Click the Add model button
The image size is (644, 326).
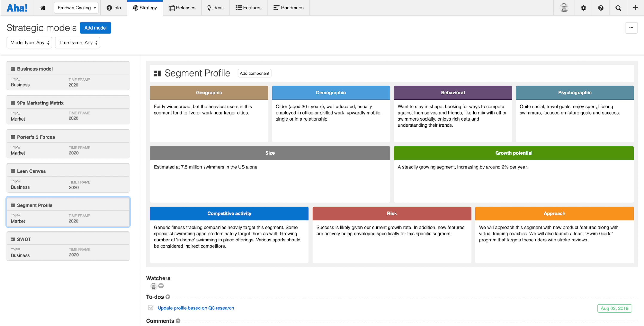point(95,28)
